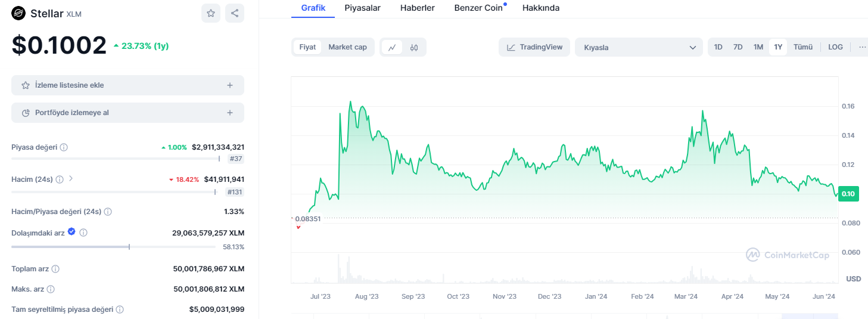Open the three-dots more chart options
This screenshot has width=868, height=319.
pos(862,47)
